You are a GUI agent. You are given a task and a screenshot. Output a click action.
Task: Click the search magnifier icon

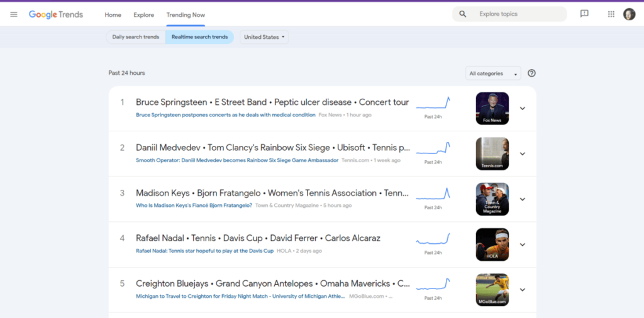[462, 14]
